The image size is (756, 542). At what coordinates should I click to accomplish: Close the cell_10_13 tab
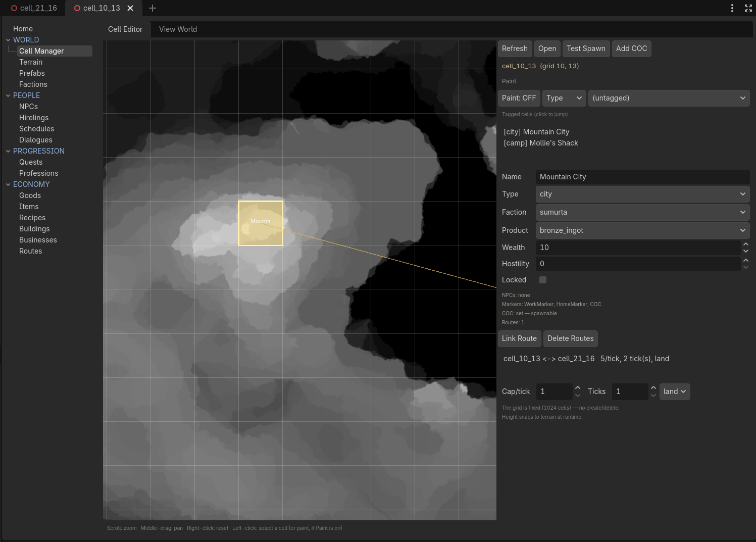click(x=130, y=8)
